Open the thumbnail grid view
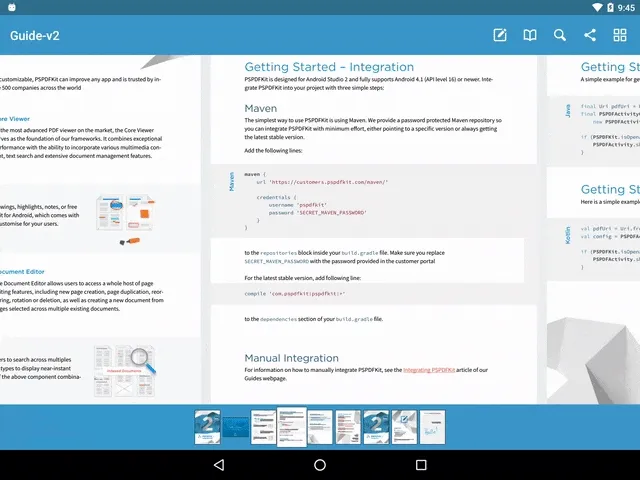The height and width of the screenshot is (480, 640). [x=620, y=36]
